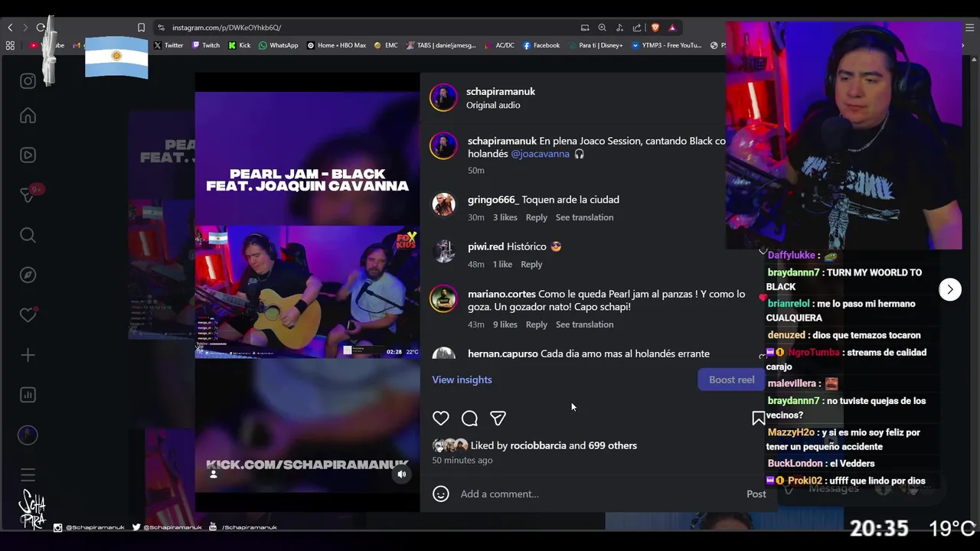
Task: Open the Twitch bookmark
Action: [x=205, y=45]
